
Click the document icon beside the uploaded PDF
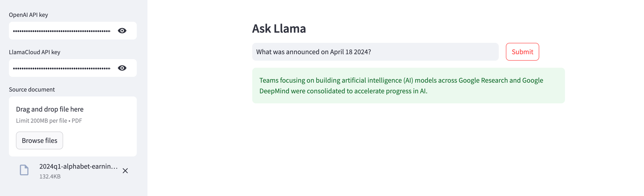(x=24, y=170)
